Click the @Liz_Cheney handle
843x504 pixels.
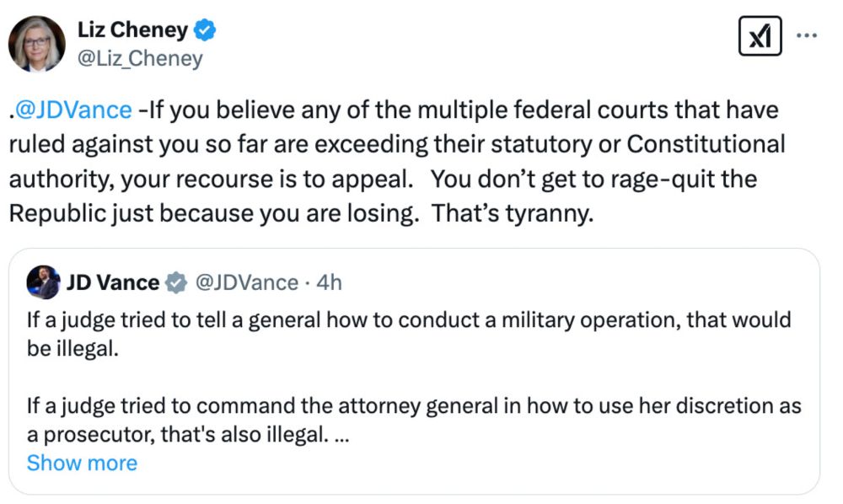[x=142, y=58]
